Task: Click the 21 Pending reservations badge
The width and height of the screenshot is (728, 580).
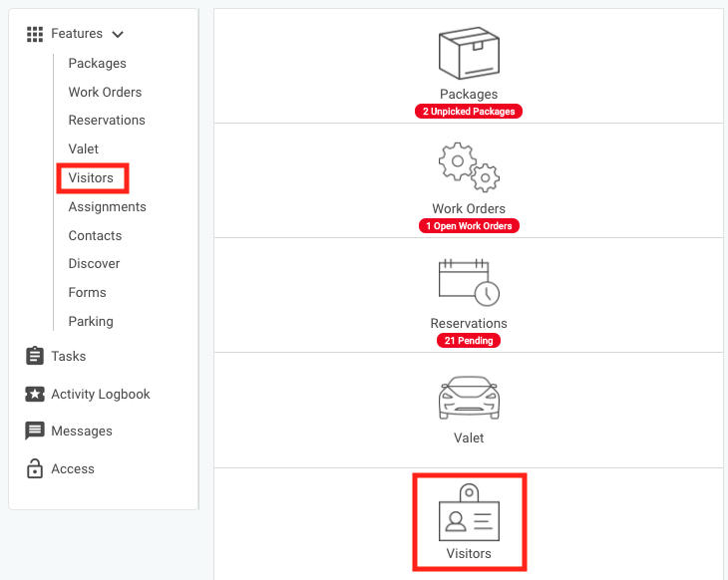Action: pos(469,341)
